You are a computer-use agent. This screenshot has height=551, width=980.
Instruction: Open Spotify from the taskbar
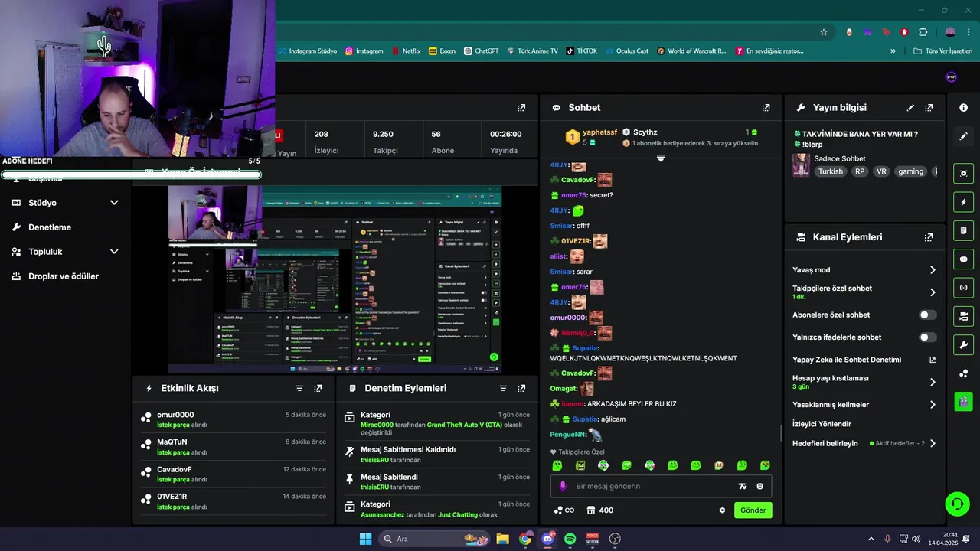tap(570, 539)
